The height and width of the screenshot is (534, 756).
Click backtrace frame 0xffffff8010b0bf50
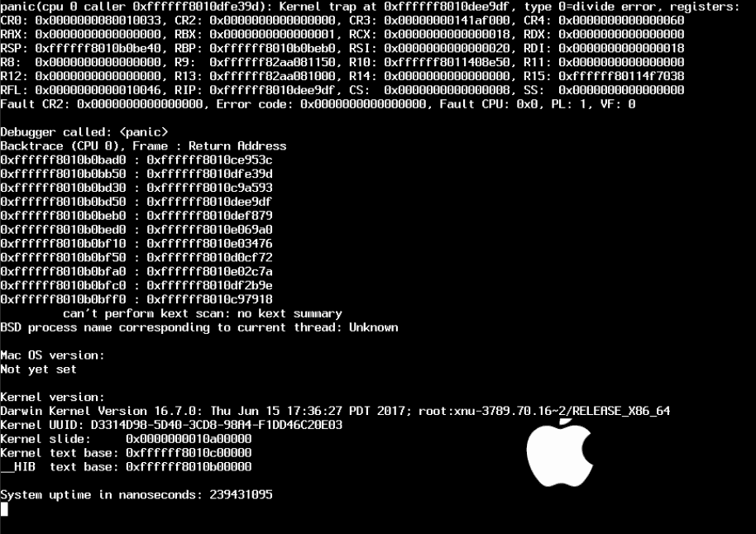pos(63,258)
